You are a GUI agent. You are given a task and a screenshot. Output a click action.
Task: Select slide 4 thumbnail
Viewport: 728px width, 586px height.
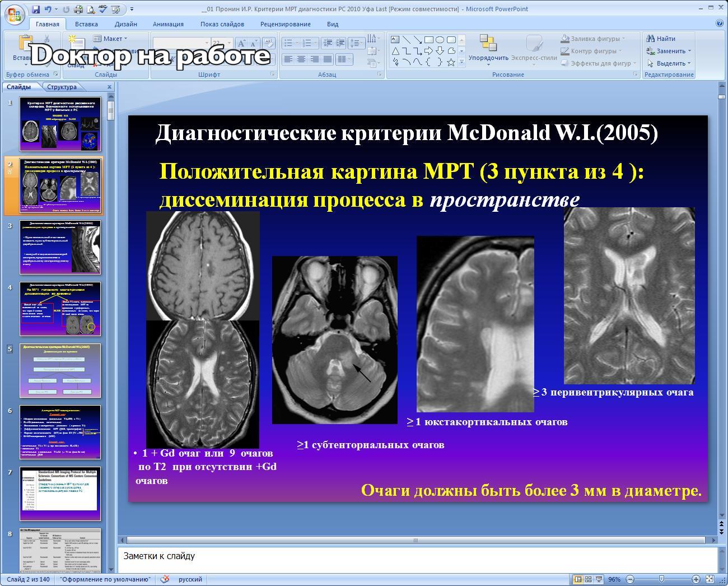click(x=60, y=309)
